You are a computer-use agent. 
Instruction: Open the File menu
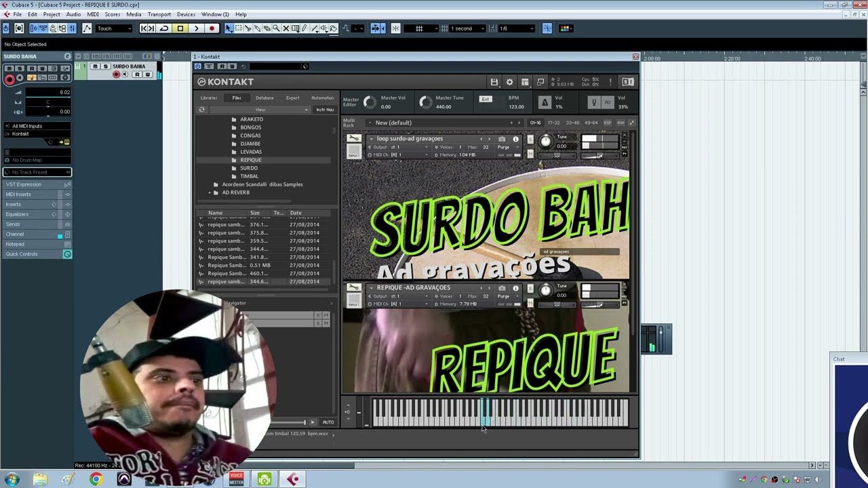[17, 14]
